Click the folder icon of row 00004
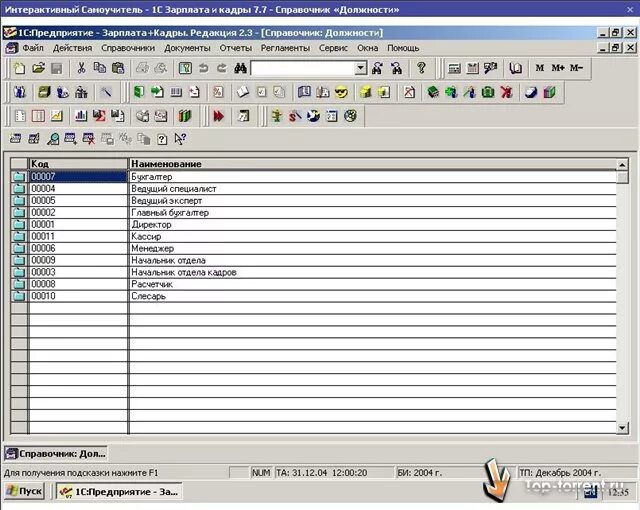 19,188
